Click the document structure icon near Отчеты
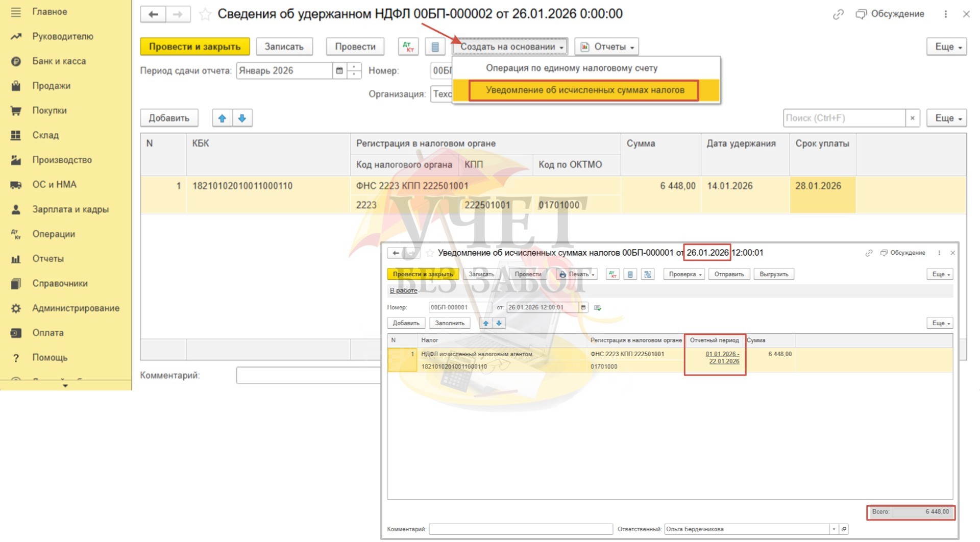 435,46
